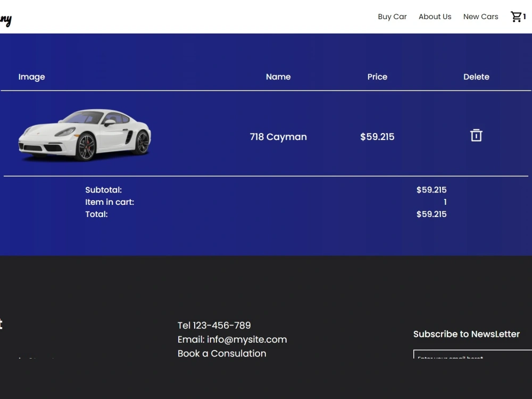Click the Subscribe to NewsLetter heading
532x399 pixels.
point(467,334)
